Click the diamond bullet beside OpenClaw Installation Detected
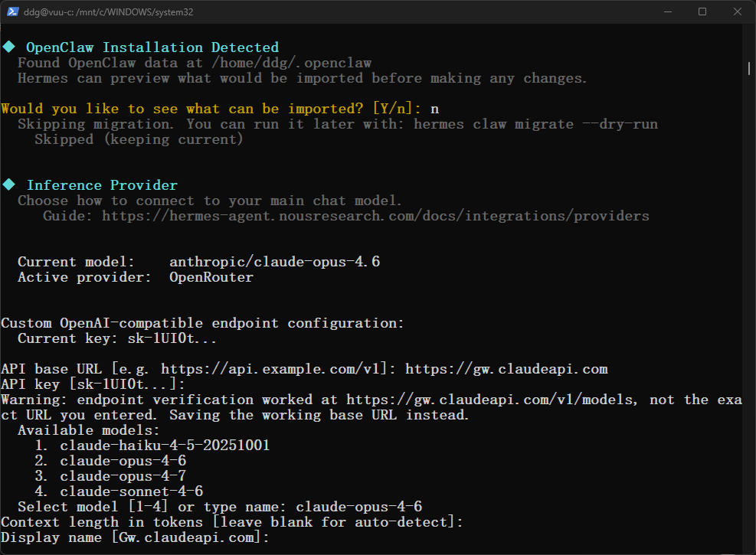 click(8, 47)
